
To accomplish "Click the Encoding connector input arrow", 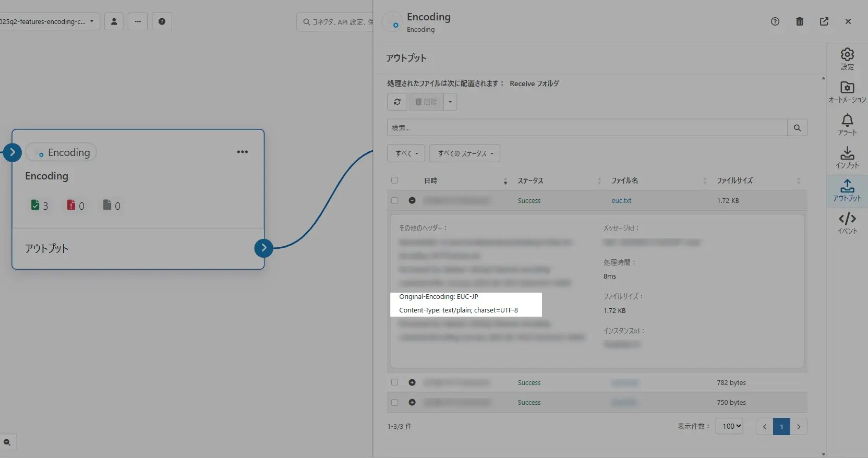I will 12,152.
